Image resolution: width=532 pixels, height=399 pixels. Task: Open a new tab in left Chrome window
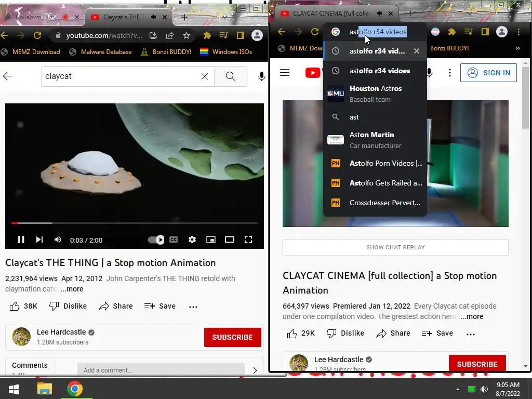tap(184, 17)
